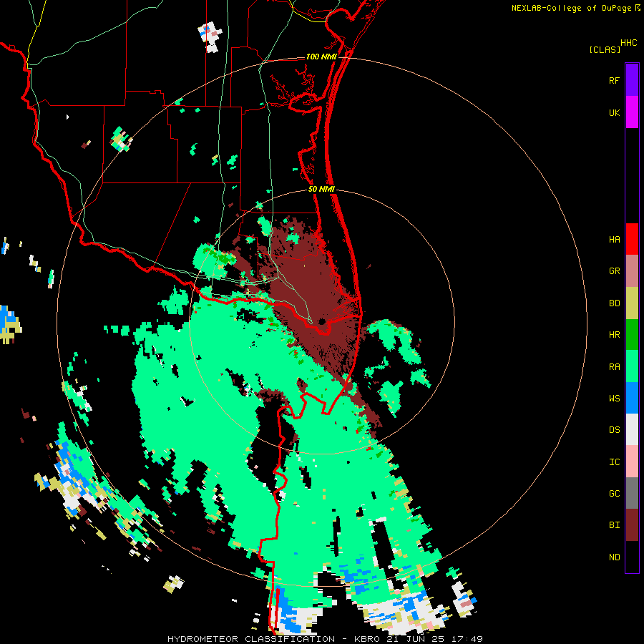This screenshot has width=644, height=644.
Task: Click the UK magenta legend swatch
Action: (x=632, y=112)
